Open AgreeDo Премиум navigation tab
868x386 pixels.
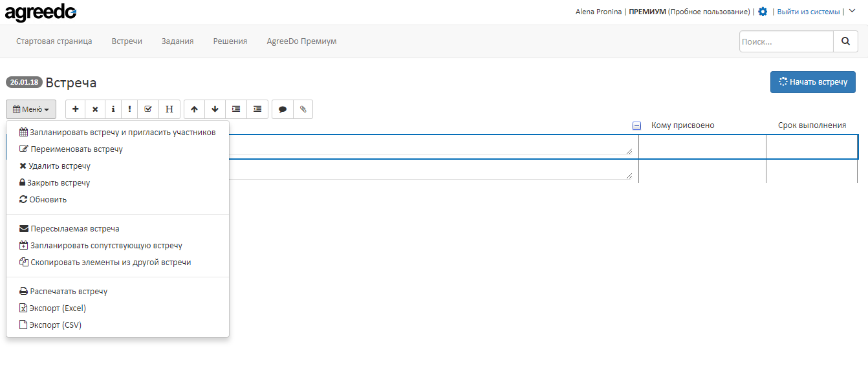301,41
